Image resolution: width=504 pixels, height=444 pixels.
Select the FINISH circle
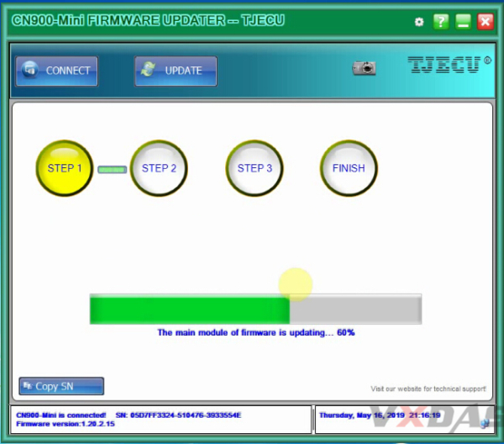[x=349, y=168]
